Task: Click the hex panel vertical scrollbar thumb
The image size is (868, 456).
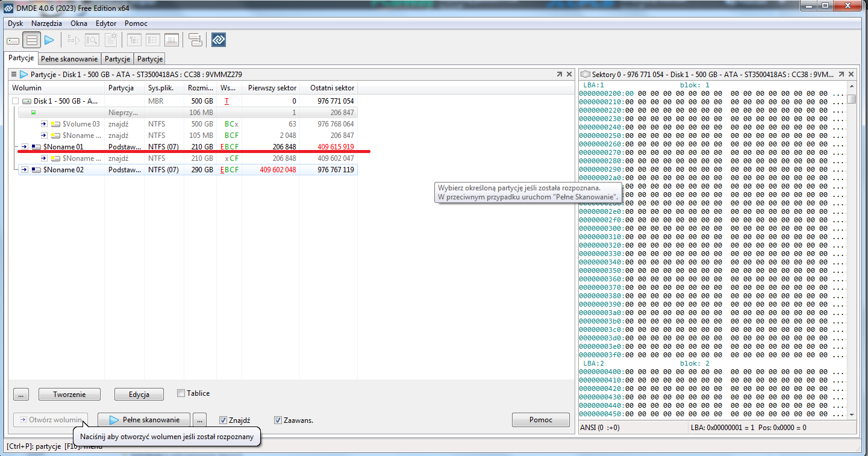Action: coord(851,99)
